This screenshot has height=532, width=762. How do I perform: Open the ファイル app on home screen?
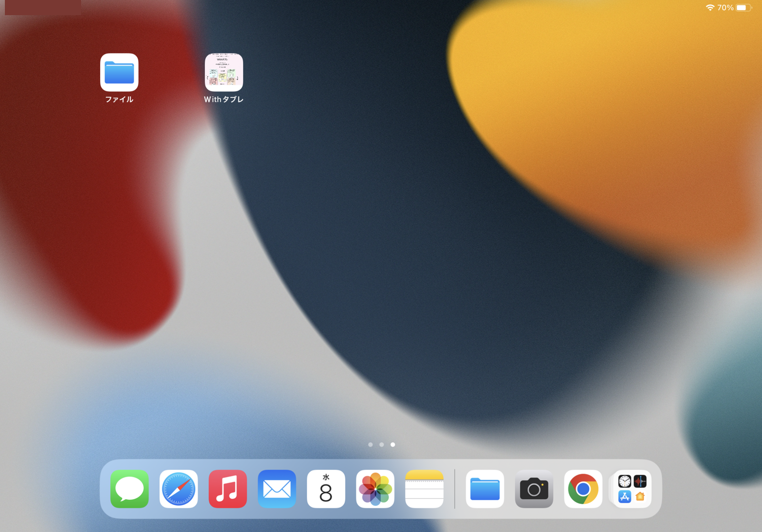[x=119, y=72]
